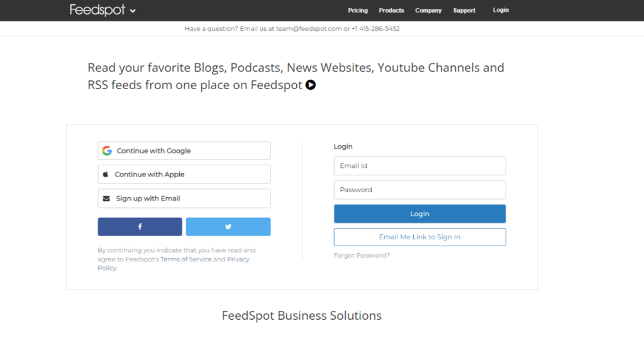Click the 'FeedSpot Business Solutions' heading
The width and height of the screenshot is (644, 338).
(301, 315)
